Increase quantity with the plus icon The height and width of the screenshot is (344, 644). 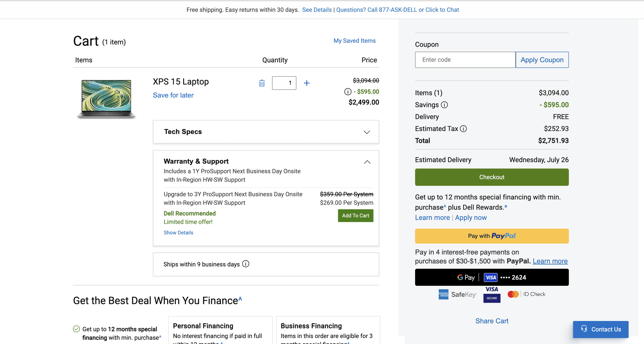(306, 83)
